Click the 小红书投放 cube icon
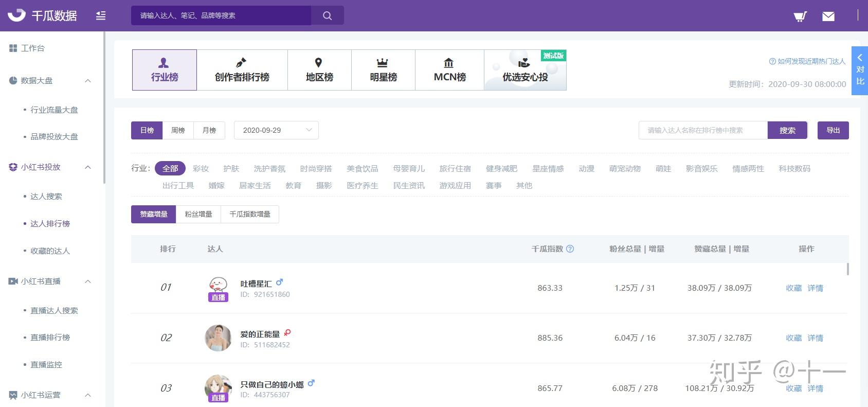 click(13, 167)
